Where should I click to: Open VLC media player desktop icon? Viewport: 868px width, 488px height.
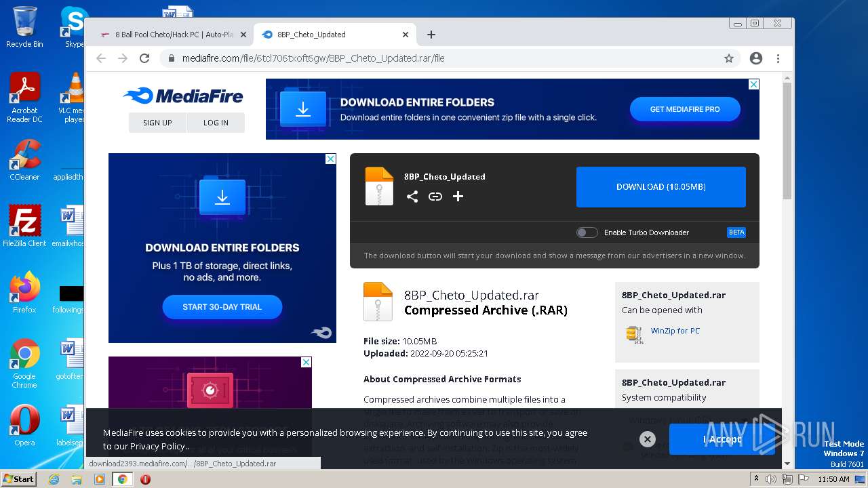click(73, 98)
